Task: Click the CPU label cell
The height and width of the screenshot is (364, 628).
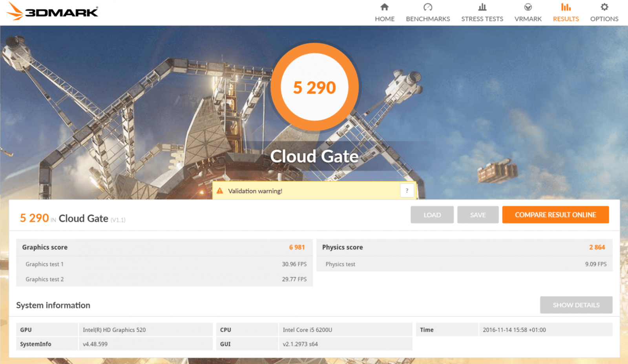Action: (247, 330)
